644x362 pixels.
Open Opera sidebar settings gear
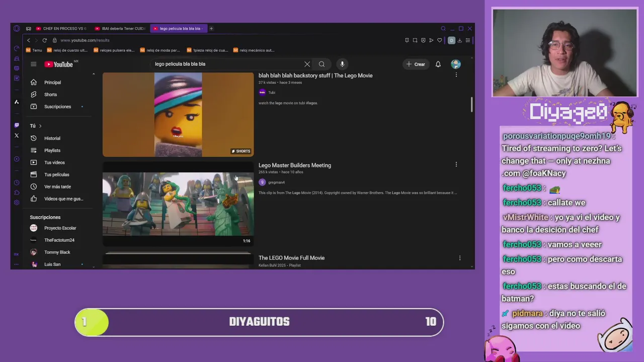[x=17, y=202]
